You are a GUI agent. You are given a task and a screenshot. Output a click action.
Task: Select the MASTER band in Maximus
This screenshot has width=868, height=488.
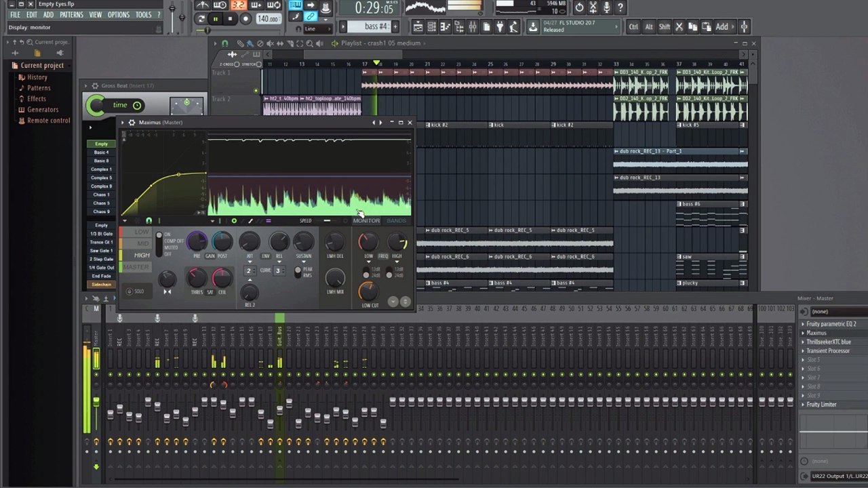[x=136, y=267]
